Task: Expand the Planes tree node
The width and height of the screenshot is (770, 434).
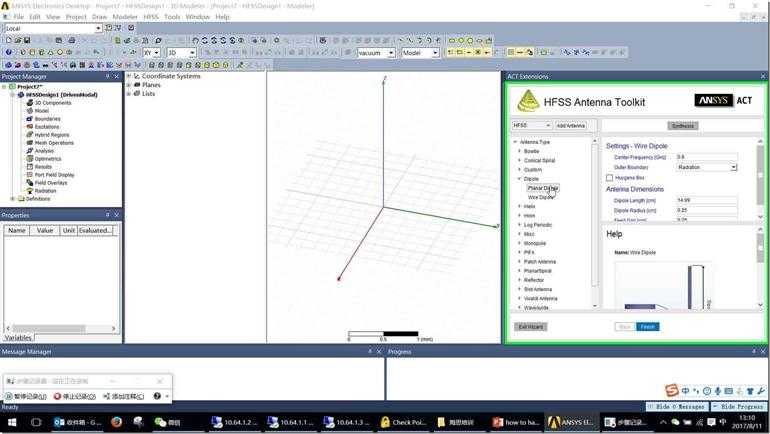Action: click(128, 85)
